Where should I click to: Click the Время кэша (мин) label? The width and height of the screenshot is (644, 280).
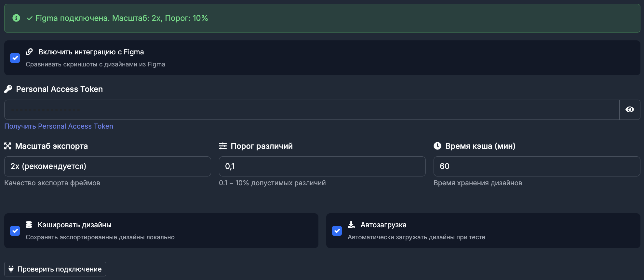[480, 146]
